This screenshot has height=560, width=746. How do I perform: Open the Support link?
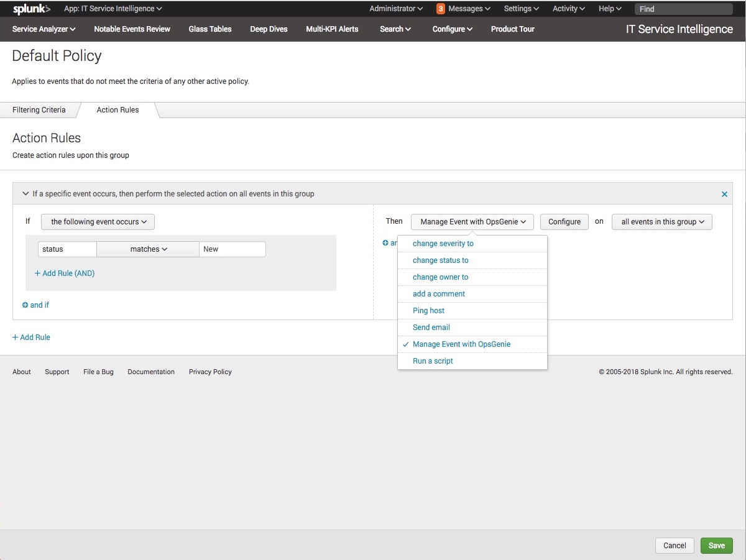[57, 372]
